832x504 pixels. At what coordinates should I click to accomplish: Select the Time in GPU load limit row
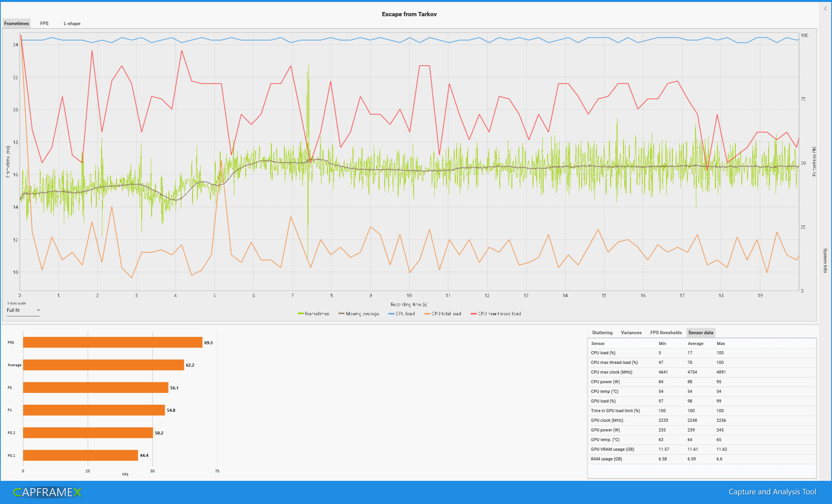[x=702, y=411]
